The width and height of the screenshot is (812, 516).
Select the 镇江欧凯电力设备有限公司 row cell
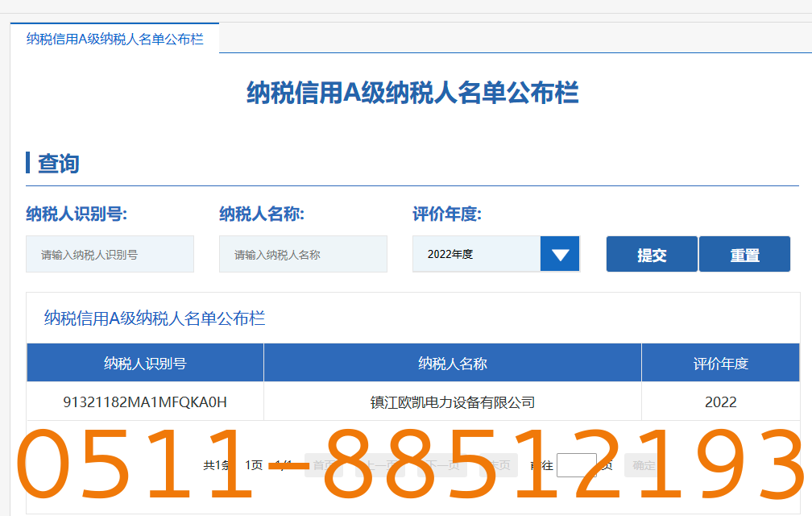[x=452, y=402]
